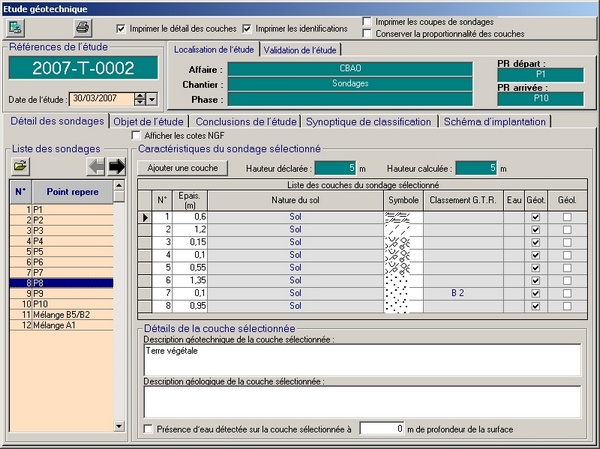Viewport: 600px width, 449px height.
Task: Check Imprimer les coupes de sondages
Action: [x=368, y=21]
